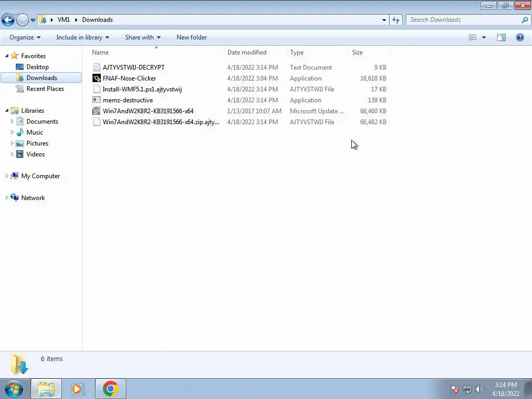Click the Change your view icon
The image size is (532, 399).
[473, 37]
